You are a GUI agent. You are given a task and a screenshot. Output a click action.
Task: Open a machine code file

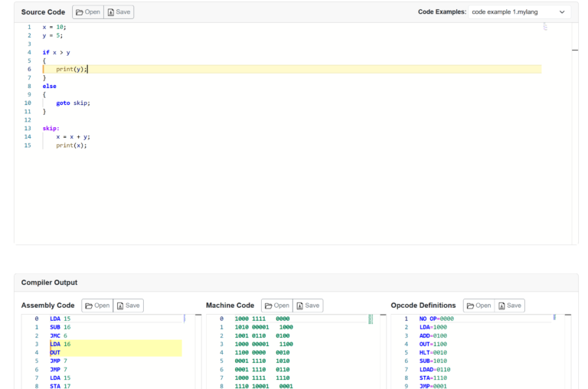point(276,306)
